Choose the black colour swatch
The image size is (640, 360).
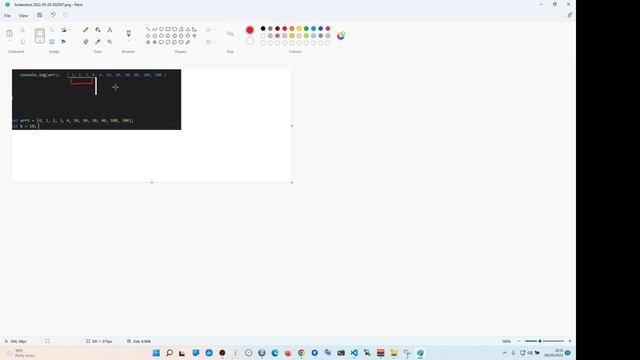point(263,29)
